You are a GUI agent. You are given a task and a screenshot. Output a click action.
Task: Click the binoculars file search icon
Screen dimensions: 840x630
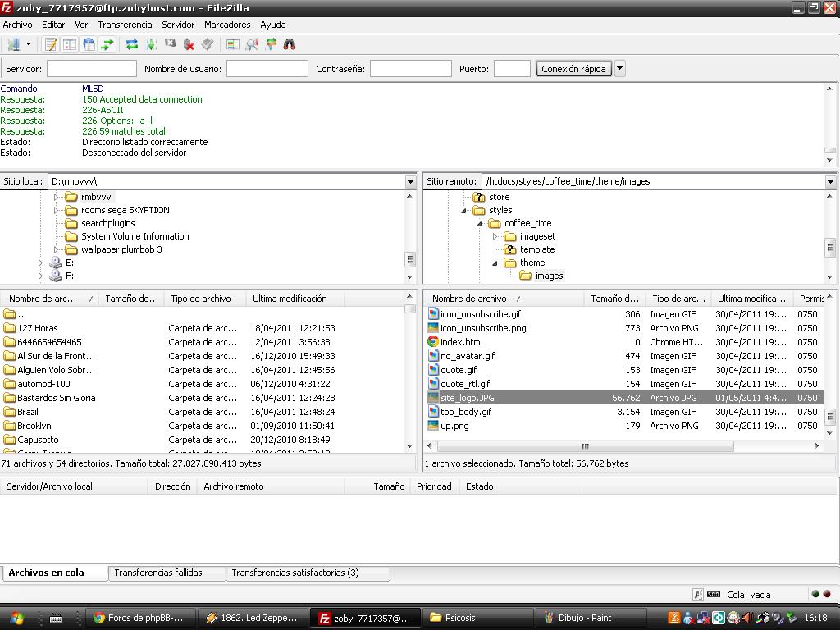coord(290,44)
